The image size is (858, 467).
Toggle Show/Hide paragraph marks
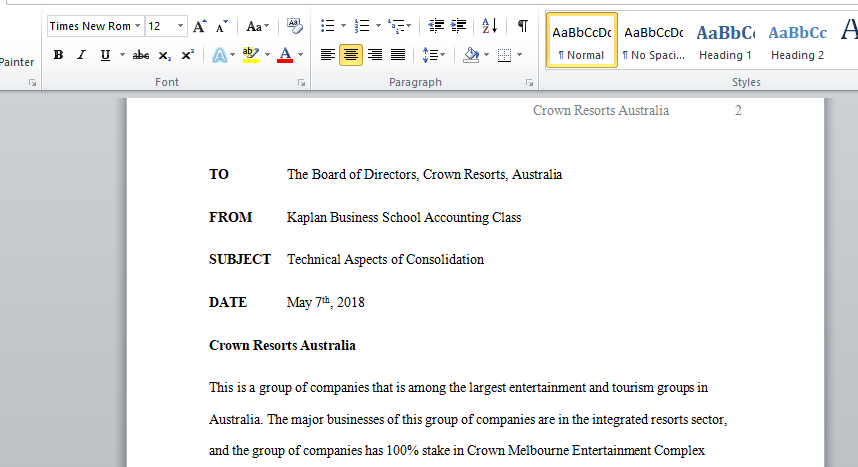point(523,26)
